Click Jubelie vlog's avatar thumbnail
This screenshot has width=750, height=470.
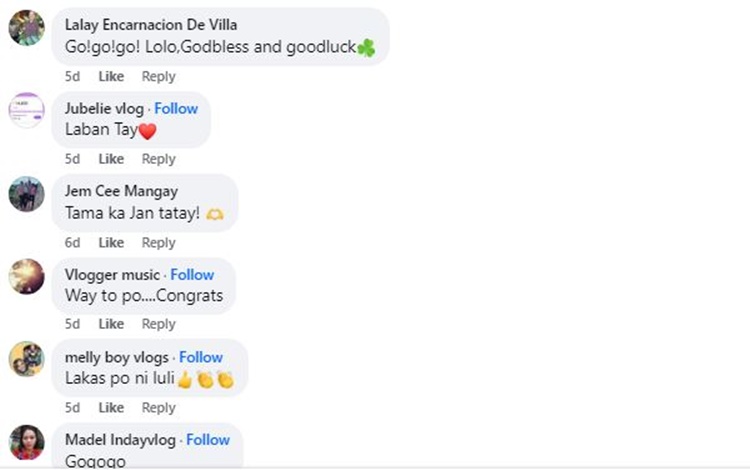[x=26, y=110]
